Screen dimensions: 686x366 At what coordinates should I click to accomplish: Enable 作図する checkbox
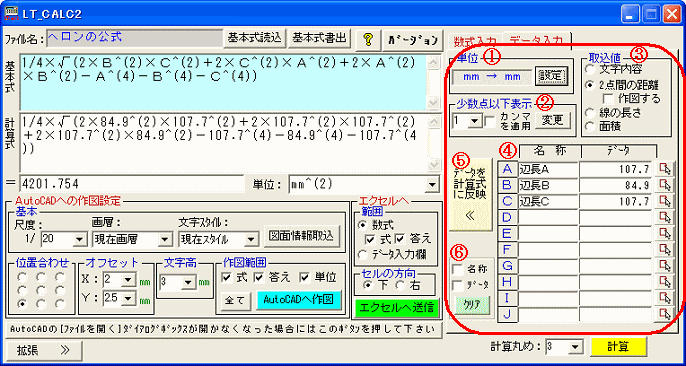click(x=608, y=98)
